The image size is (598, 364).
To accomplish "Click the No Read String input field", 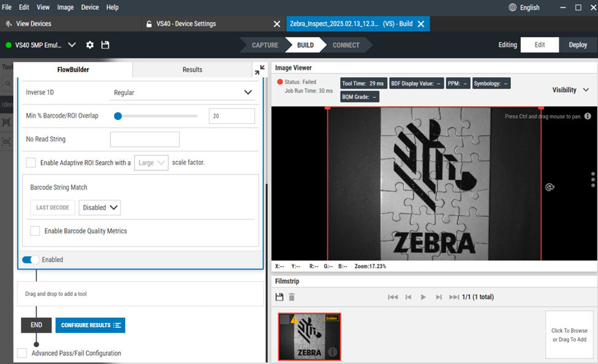I will [145, 139].
